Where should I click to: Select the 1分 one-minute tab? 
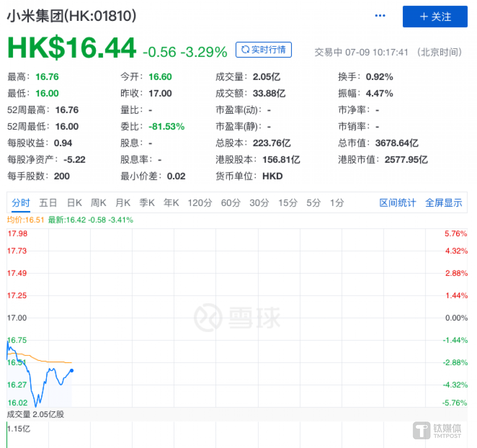coord(336,203)
